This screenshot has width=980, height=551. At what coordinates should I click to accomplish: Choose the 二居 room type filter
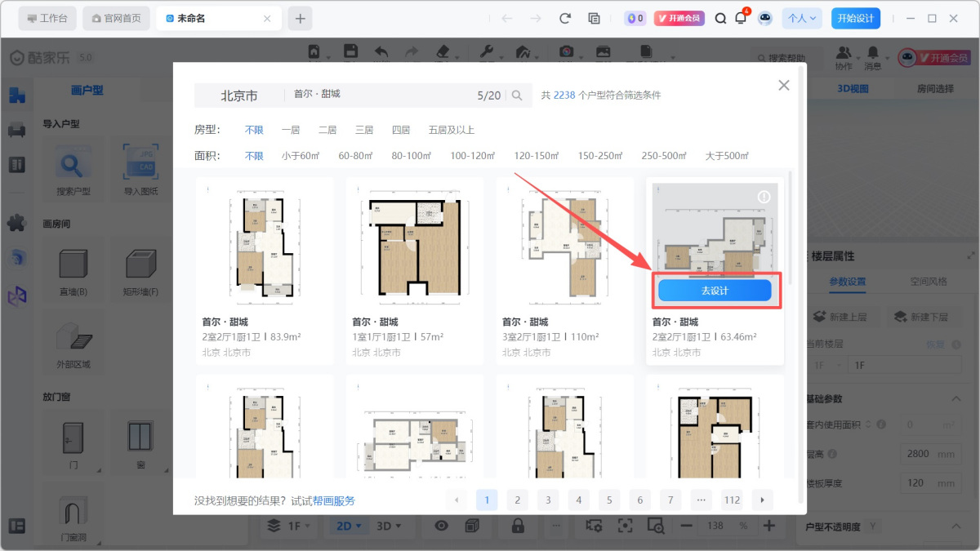tap(327, 130)
